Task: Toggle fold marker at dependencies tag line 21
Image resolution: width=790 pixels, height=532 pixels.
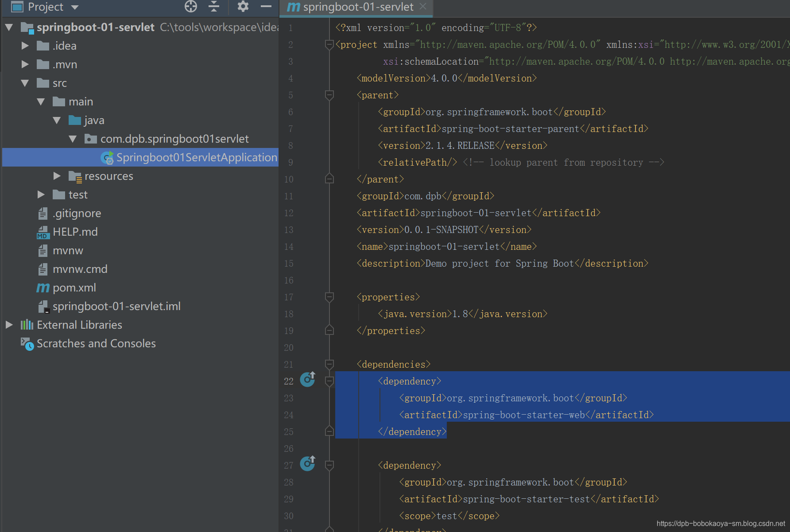Action: pyautogui.click(x=329, y=365)
